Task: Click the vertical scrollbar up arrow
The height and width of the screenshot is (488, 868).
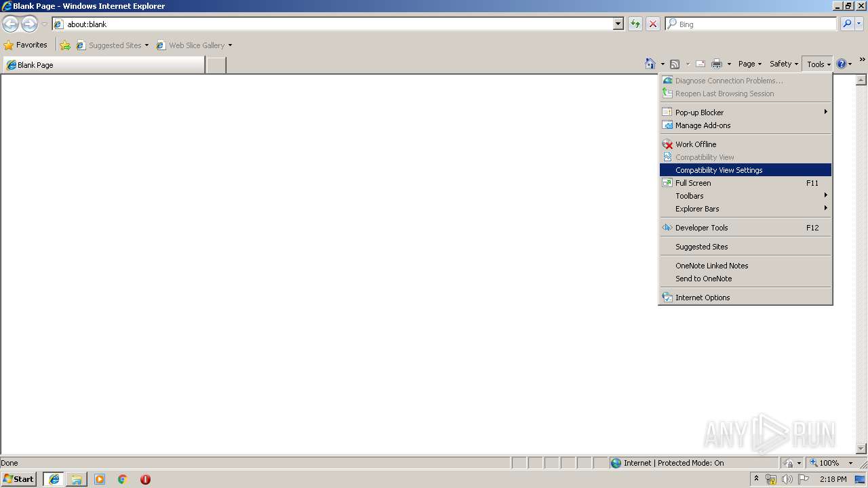Action: (861, 80)
